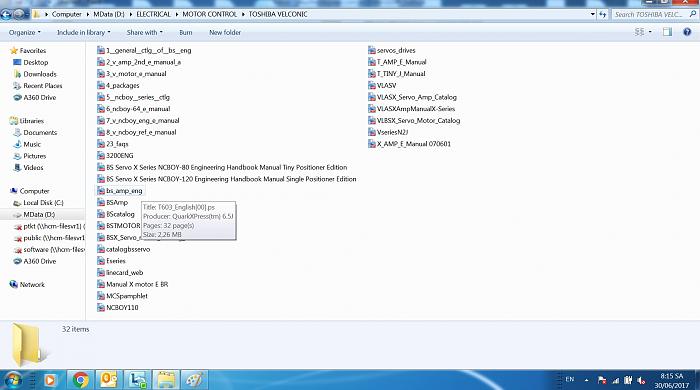Select the 3_v_motor_e_manual file
Screen dimensions: 700x390
coord(132,74)
